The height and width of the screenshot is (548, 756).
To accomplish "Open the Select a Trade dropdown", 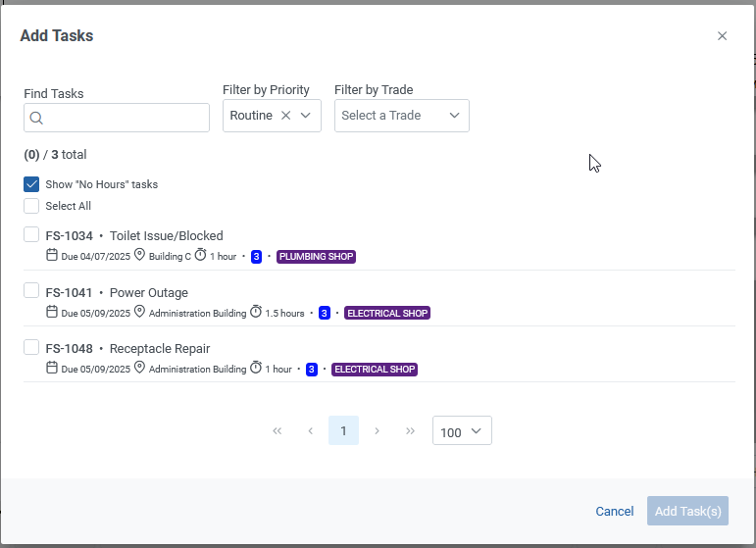I will [402, 116].
